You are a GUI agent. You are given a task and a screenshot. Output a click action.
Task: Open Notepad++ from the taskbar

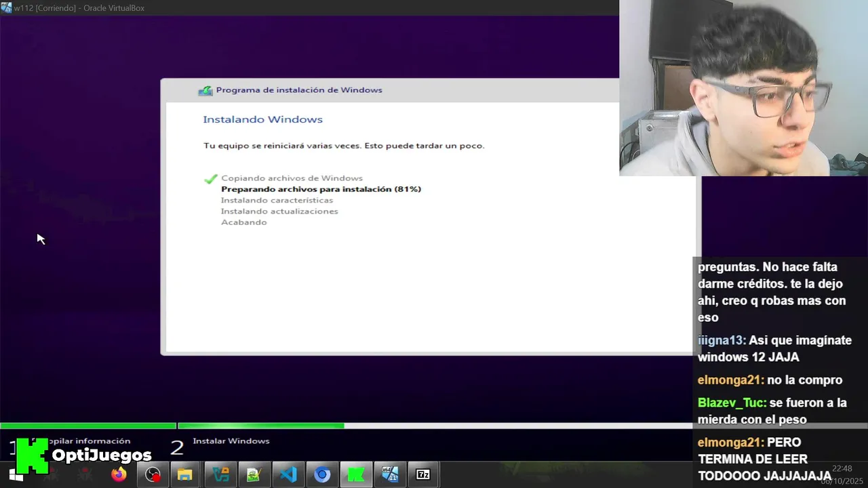tap(254, 474)
